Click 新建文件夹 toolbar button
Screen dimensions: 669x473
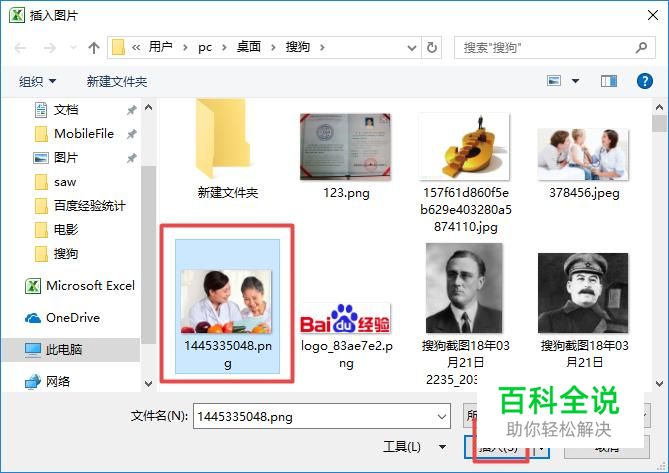117,81
